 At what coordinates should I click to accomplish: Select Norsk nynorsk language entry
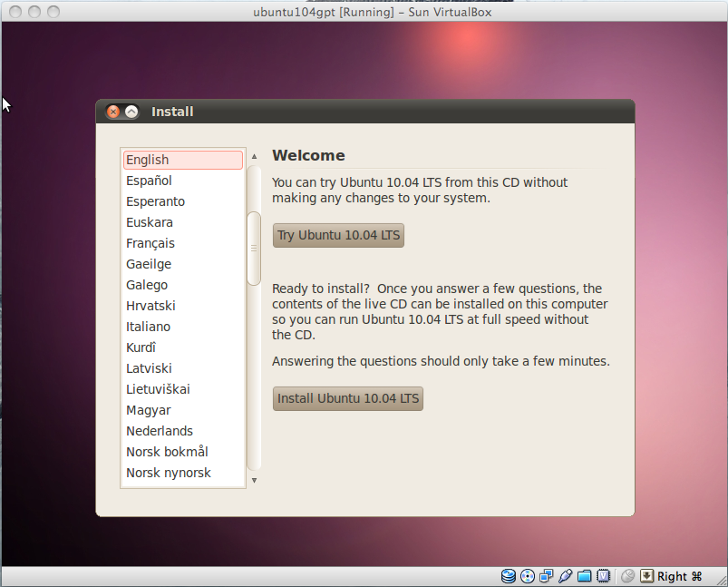(183, 473)
